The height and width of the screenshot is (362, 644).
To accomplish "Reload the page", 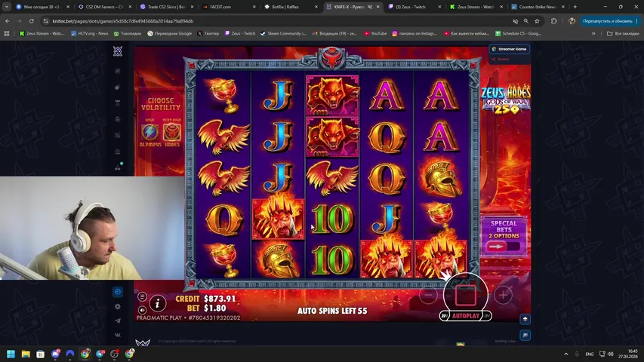I will point(31,21).
